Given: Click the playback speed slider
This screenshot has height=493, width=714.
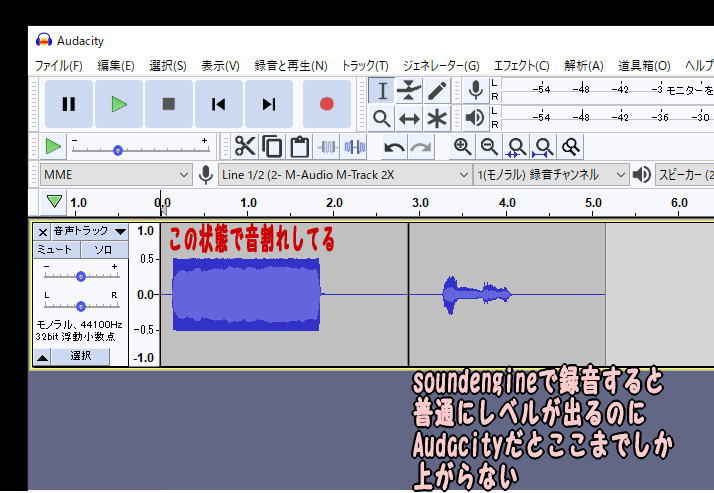Looking at the screenshot, I should [139, 149].
